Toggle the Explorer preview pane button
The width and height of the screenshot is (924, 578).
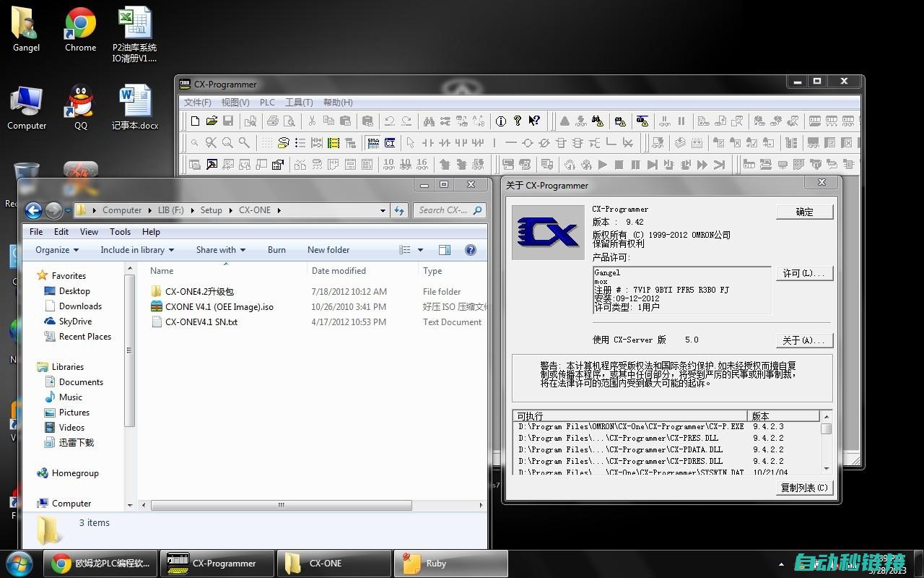click(445, 250)
